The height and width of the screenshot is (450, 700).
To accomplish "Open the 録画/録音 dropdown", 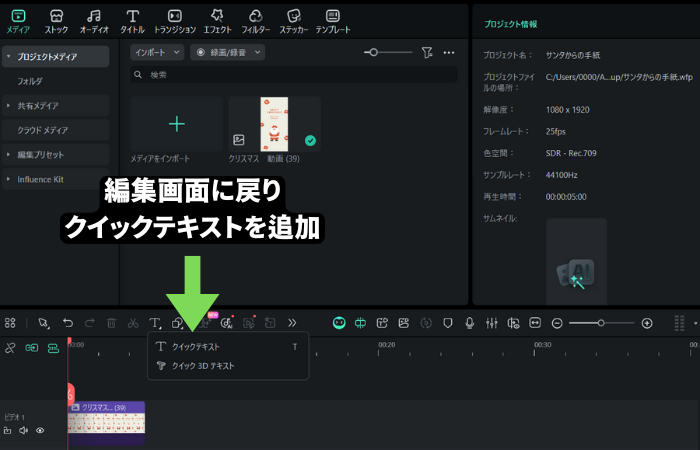I will pos(228,52).
